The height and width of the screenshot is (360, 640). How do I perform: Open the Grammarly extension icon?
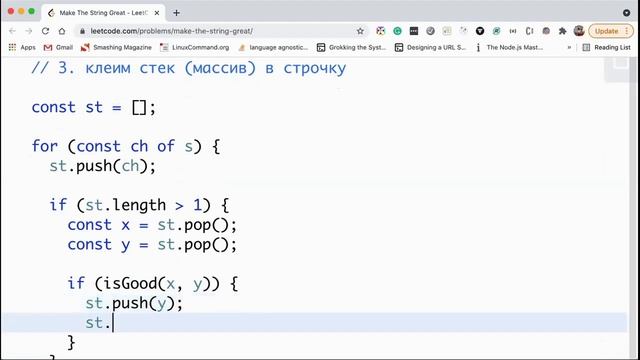pos(397,31)
